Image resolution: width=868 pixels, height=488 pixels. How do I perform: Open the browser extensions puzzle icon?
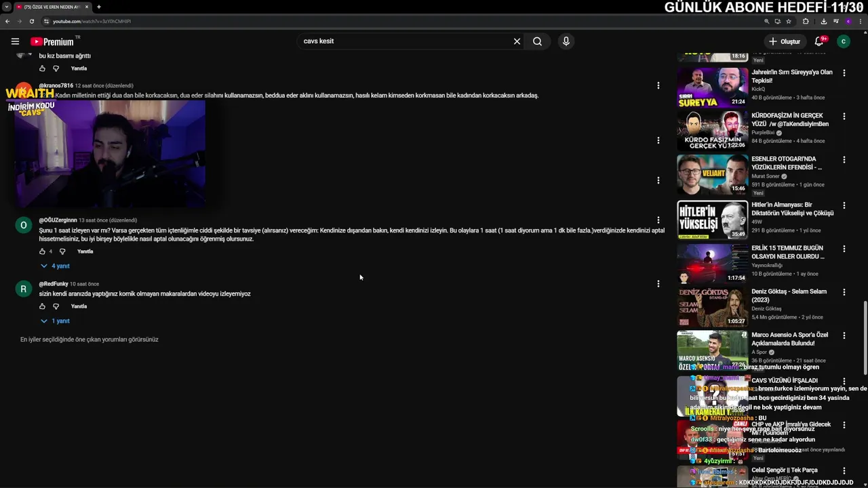[806, 21]
